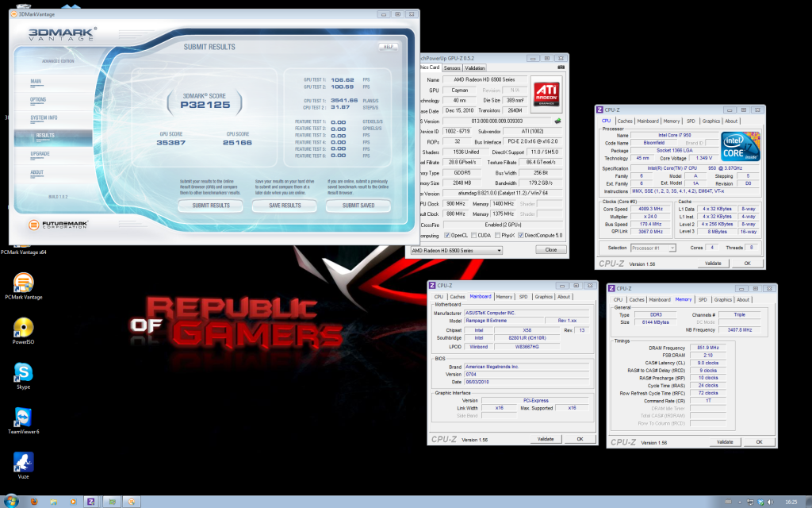Switch to CPU-Z via taskbar icon
Image resolution: width=812 pixels, height=508 pixels.
coord(91,502)
